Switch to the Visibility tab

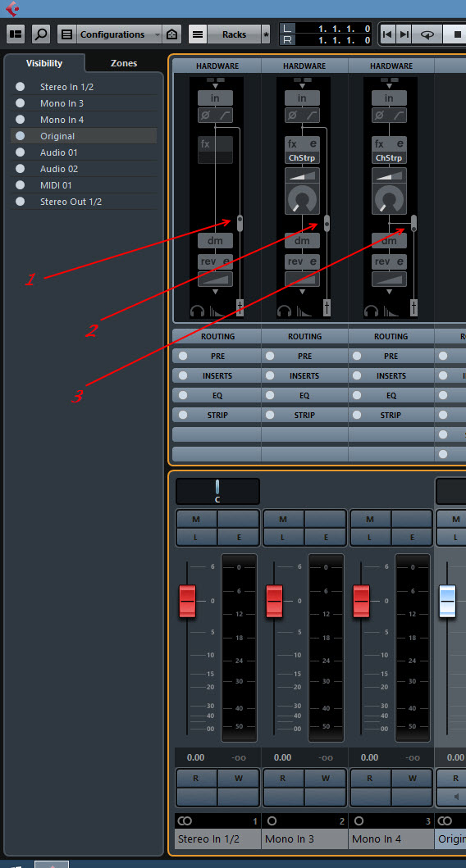(44, 63)
